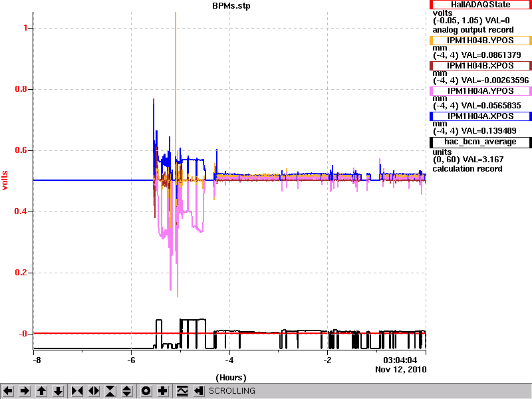Screen dimensions: 532x399
Task: Click the (-0.05, 1.05) VAL=0 readout
Action: pyautogui.click(x=471, y=21)
